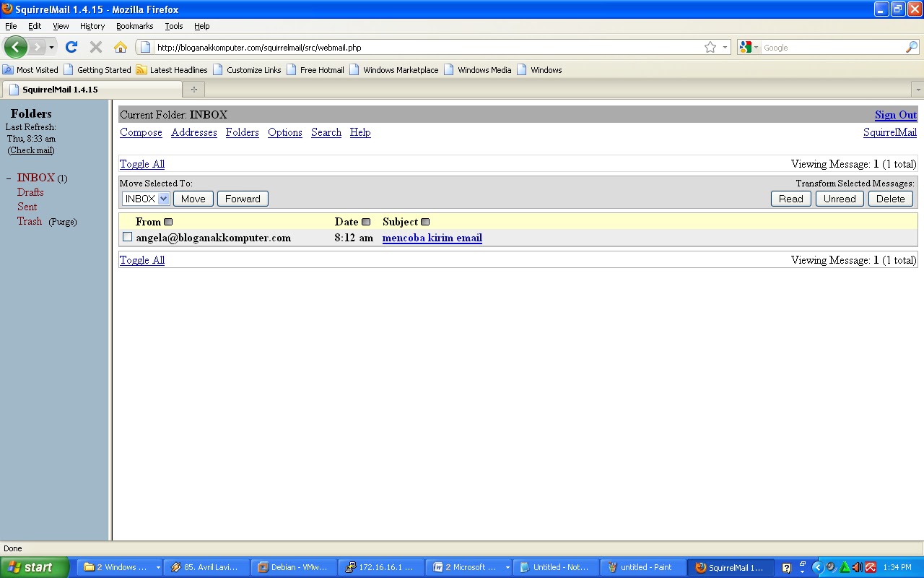Open the Addresses link
Screen dimensions: 924x578
pos(194,132)
